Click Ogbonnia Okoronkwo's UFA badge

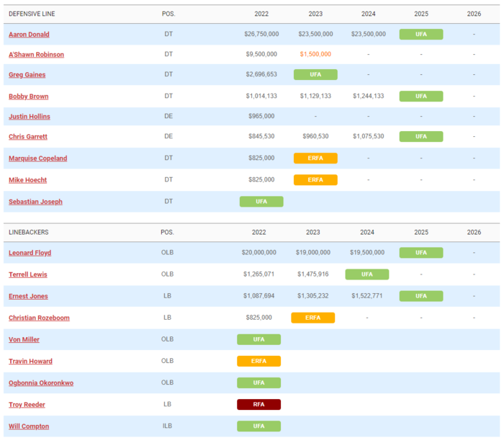(258, 382)
